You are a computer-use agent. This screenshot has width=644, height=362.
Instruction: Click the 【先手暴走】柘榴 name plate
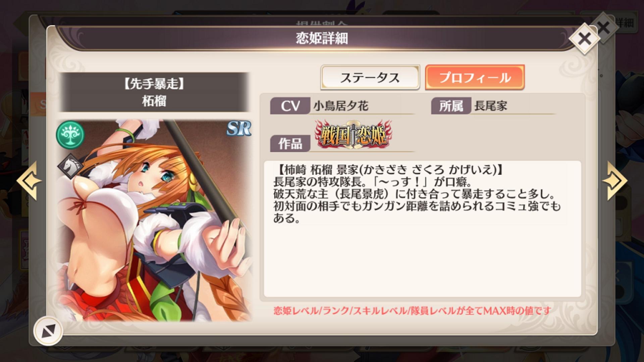pos(154,92)
